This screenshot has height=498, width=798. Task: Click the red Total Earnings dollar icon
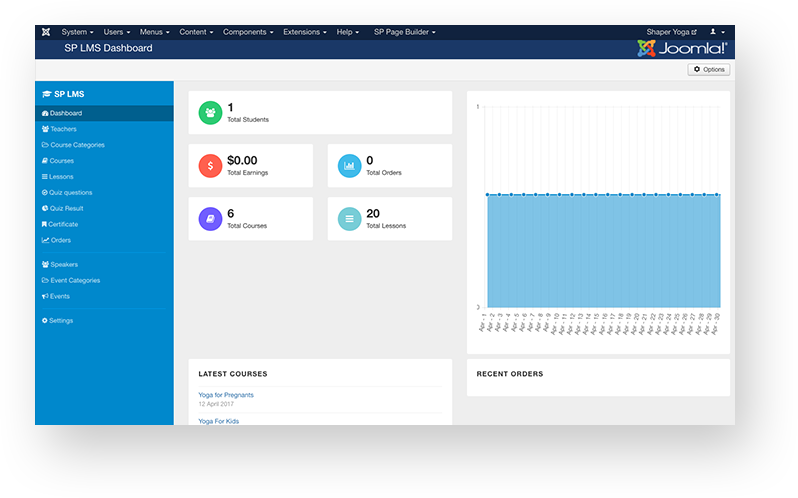(x=209, y=166)
